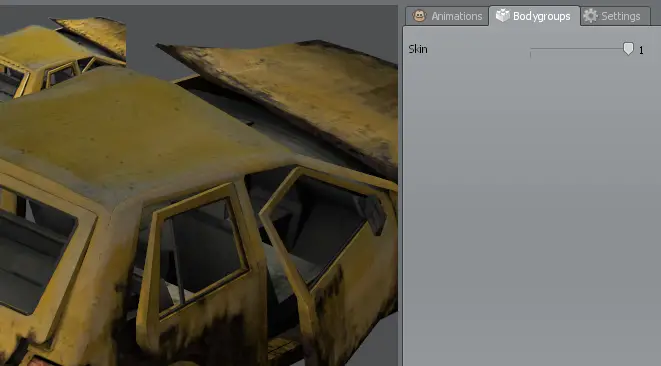Click the gear icon on Settings tab

coord(590,16)
